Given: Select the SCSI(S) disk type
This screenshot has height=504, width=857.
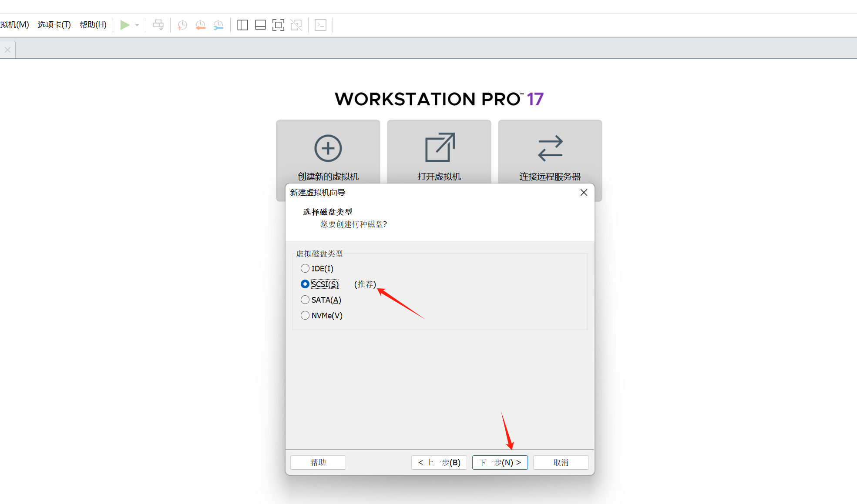Looking at the screenshot, I should click(319, 284).
